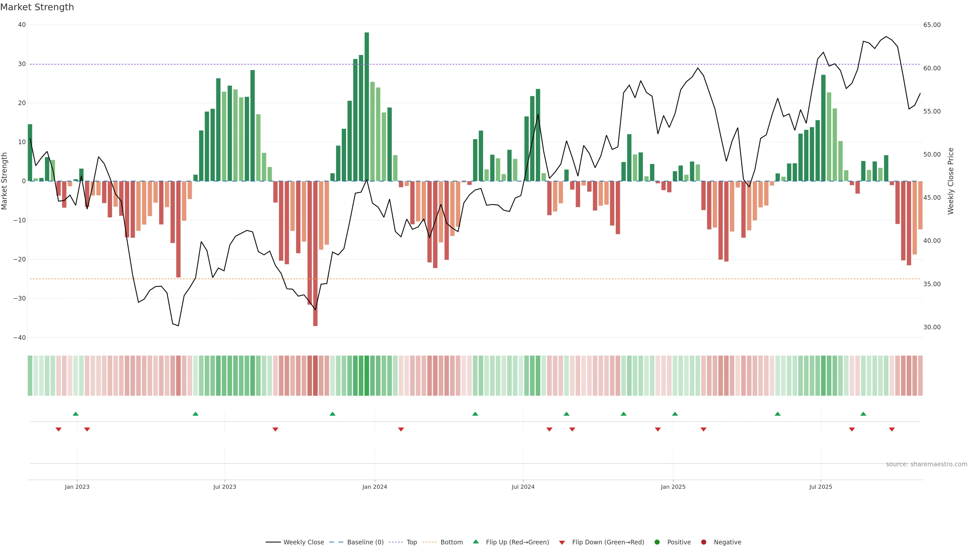Image resolution: width=980 pixels, height=551 pixels.
Task: Click the green triangle icon in the legend
Action: point(475,542)
